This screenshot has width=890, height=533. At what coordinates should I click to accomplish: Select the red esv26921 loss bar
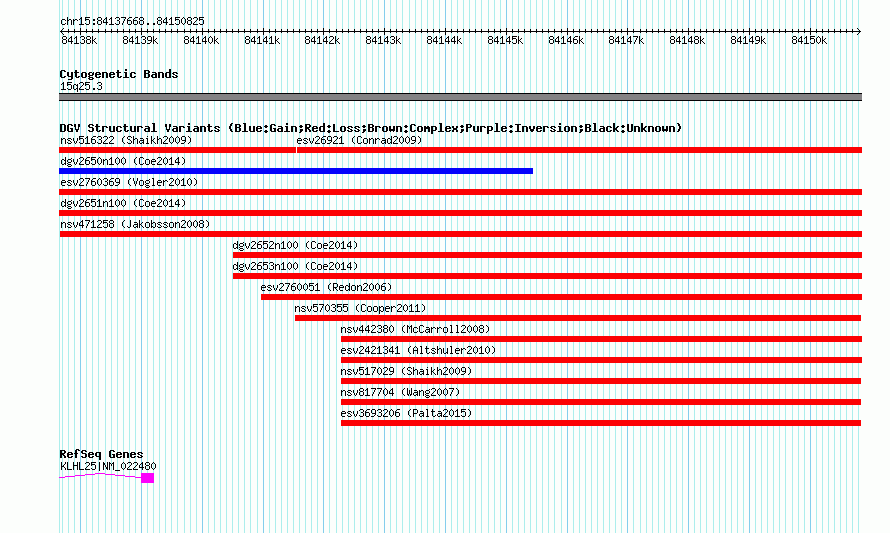point(580,150)
